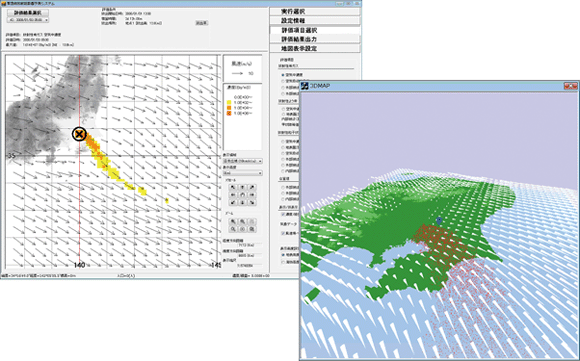Open the display area dropdown above pan controls
Screen dimensions: 580x361
243,161
